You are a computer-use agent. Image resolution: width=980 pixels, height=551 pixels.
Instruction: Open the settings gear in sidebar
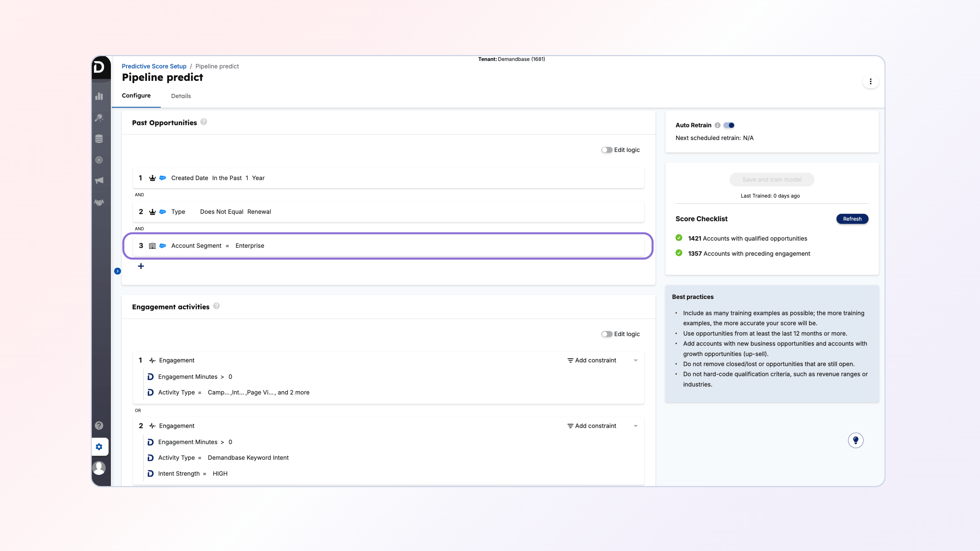(99, 447)
